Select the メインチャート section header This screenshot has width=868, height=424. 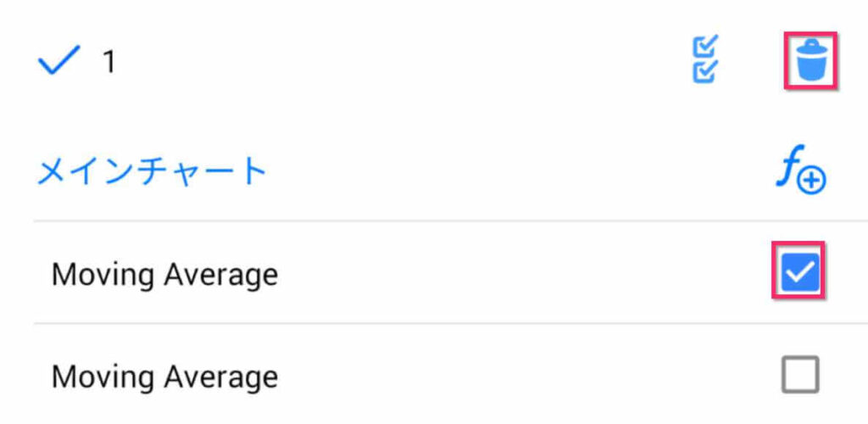click(x=153, y=172)
